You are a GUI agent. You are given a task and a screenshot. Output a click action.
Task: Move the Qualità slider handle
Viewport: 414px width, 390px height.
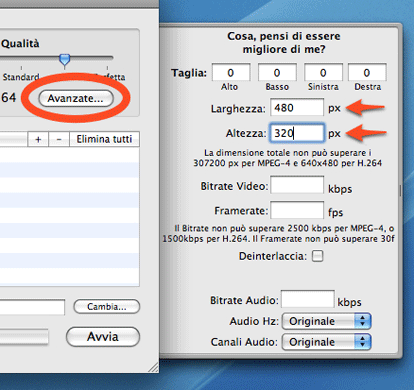(x=64, y=60)
